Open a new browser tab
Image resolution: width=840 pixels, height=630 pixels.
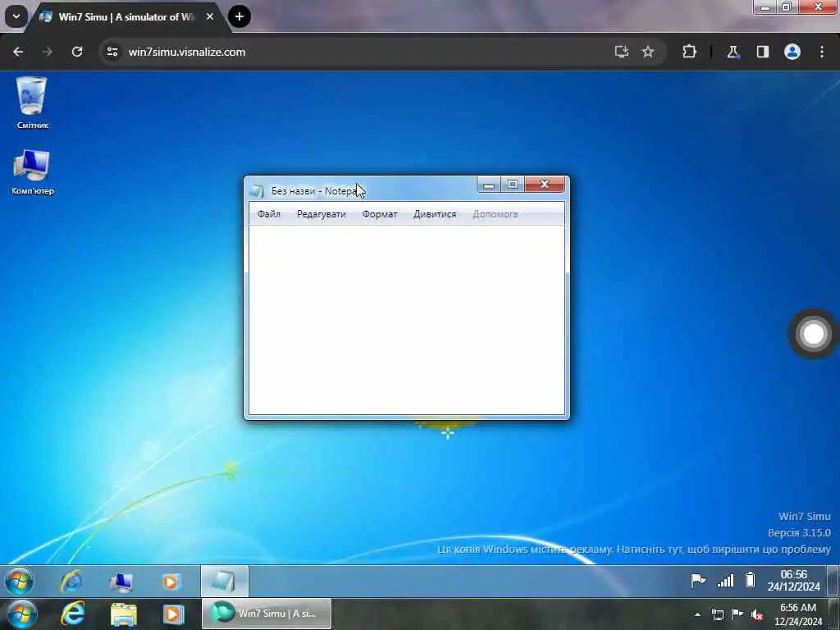[240, 16]
